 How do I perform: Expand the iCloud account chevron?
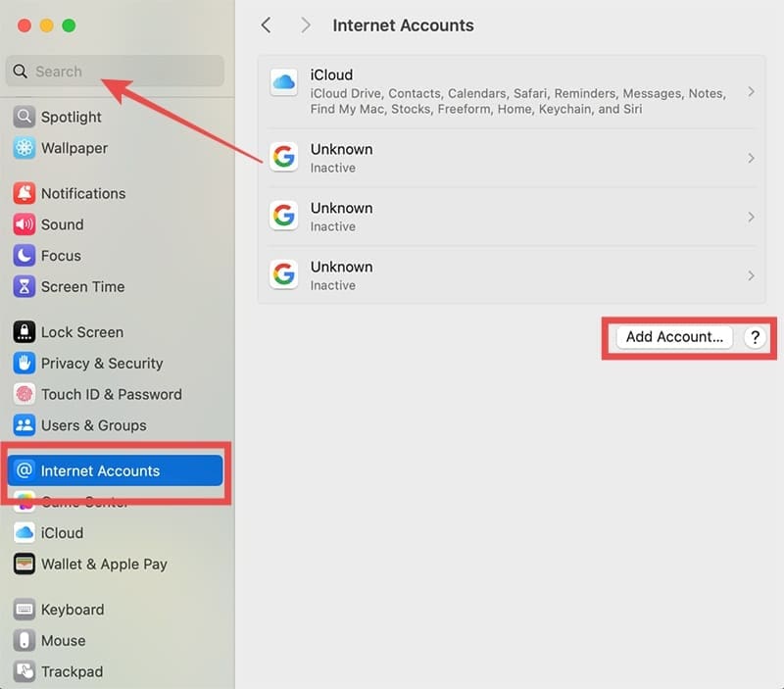[x=751, y=92]
